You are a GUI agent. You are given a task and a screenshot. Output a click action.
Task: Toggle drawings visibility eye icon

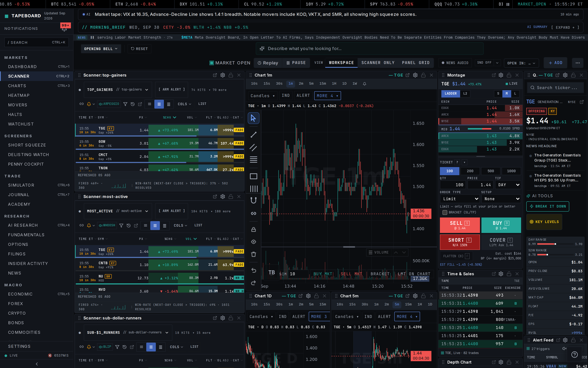click(x=253, y=242)
